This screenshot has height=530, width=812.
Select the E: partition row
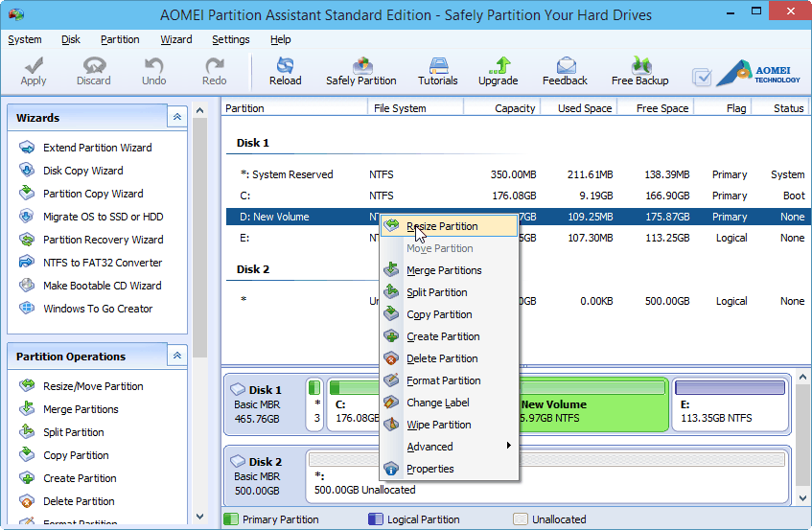(x=519, y=238)
